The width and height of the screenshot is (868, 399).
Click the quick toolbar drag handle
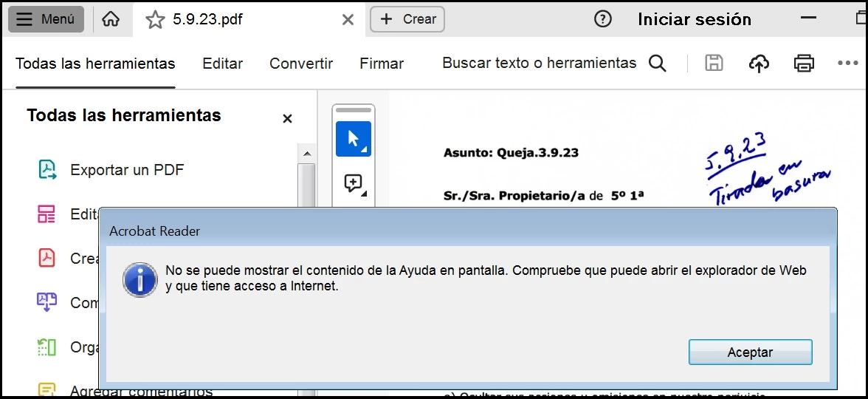coord(353,110)
